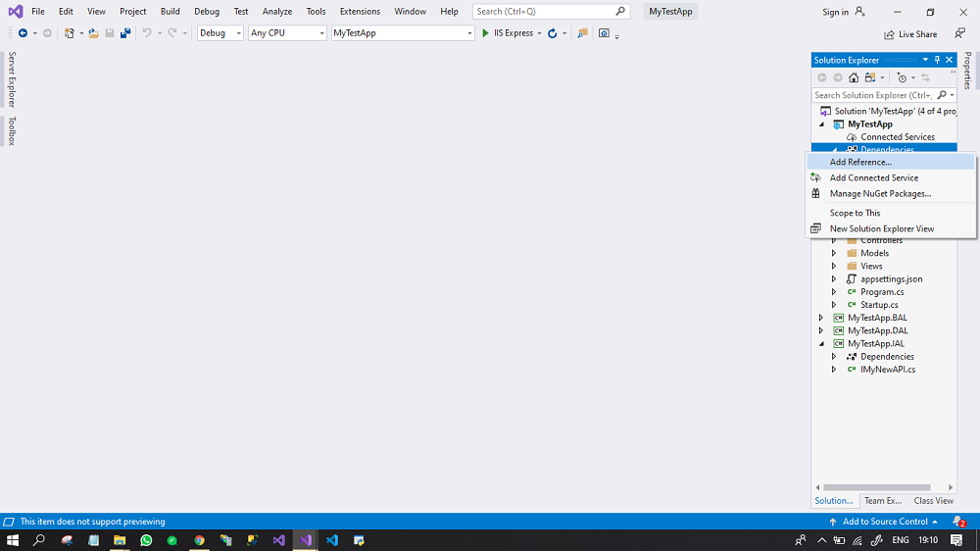The image size is (980, 551).
Task: Click the Find in Files toolbar icon
Action: (x=582, y=33)
